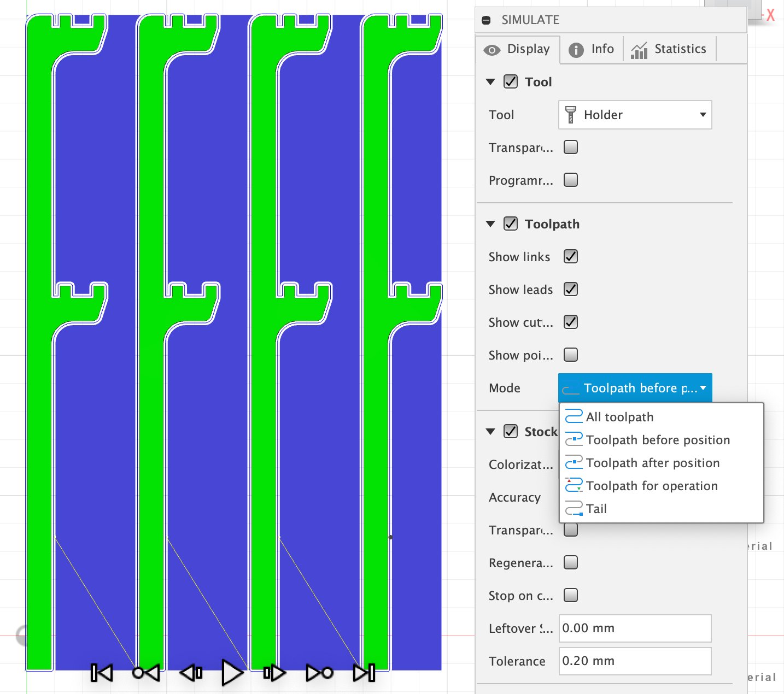Choose Toolpath after position option
Viewport: 784px width, 694px height.
(661, 463)
